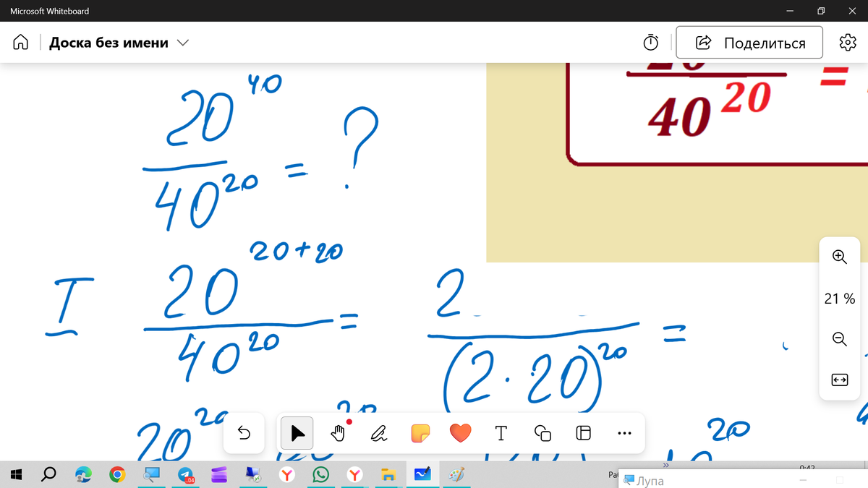Image resolution: width=868 pixels, height=488 pixels.
Task: Zoom in on the canvas
Action: point(839,257)
